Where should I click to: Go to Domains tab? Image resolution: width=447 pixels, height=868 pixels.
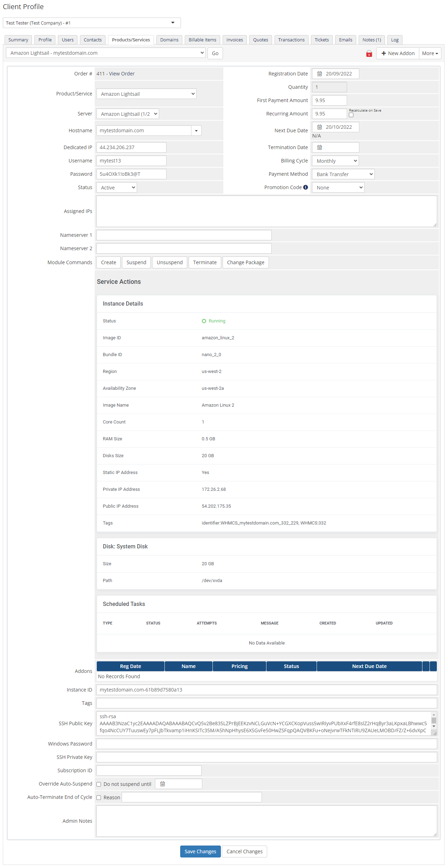click(169, 40)
